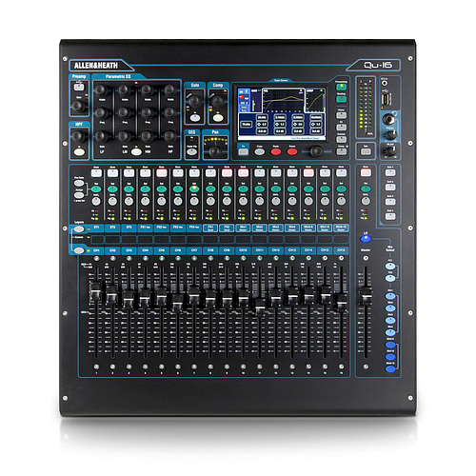Screen dimensions: 476x476
Task: Click the Assign key beside CH1
Action: point(79,195)
